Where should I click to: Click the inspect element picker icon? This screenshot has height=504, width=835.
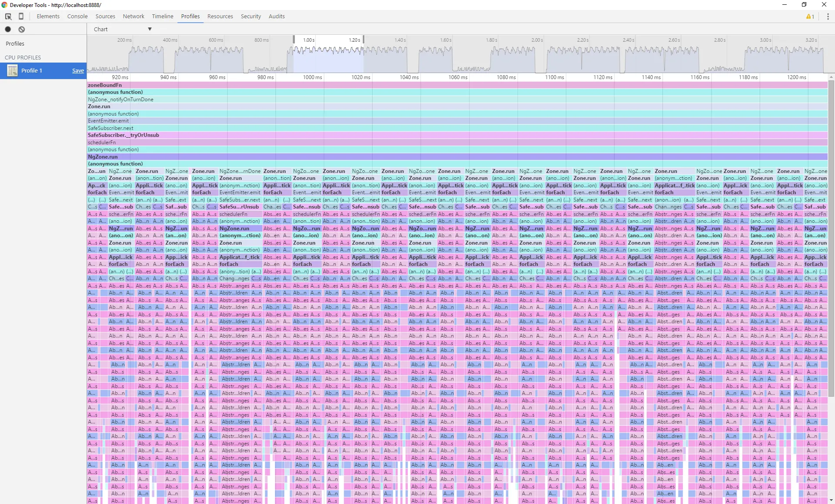pyautogui.click(x=8, y=17)
